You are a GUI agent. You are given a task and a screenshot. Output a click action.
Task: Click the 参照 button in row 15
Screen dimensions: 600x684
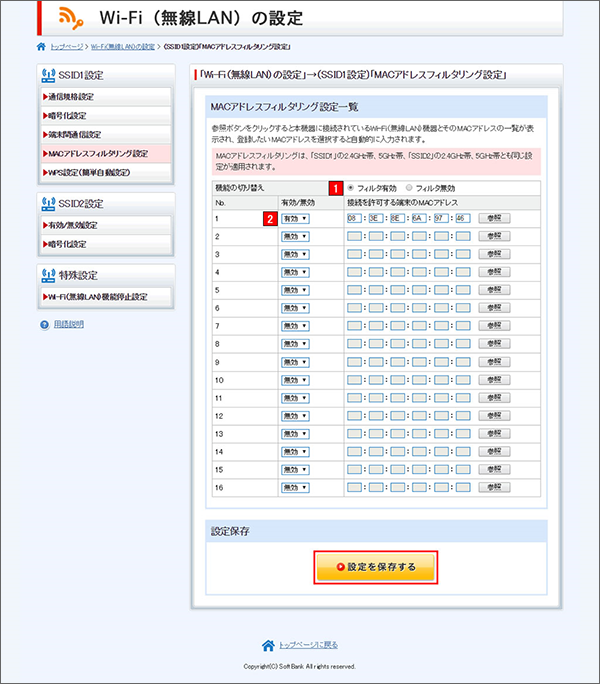pos(494,469)
